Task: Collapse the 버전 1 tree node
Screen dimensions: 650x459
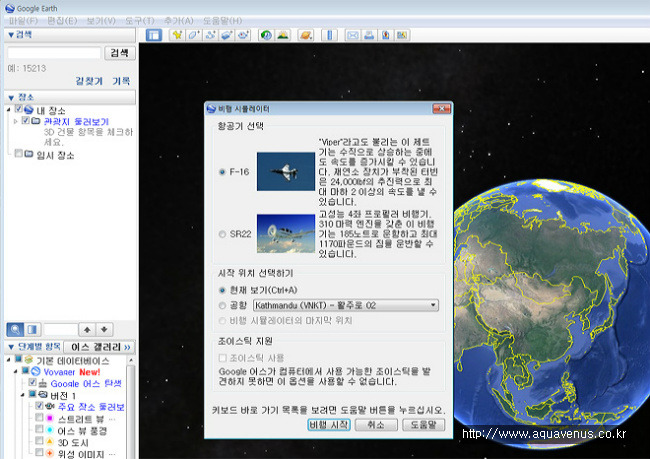Action: (23, 395)
